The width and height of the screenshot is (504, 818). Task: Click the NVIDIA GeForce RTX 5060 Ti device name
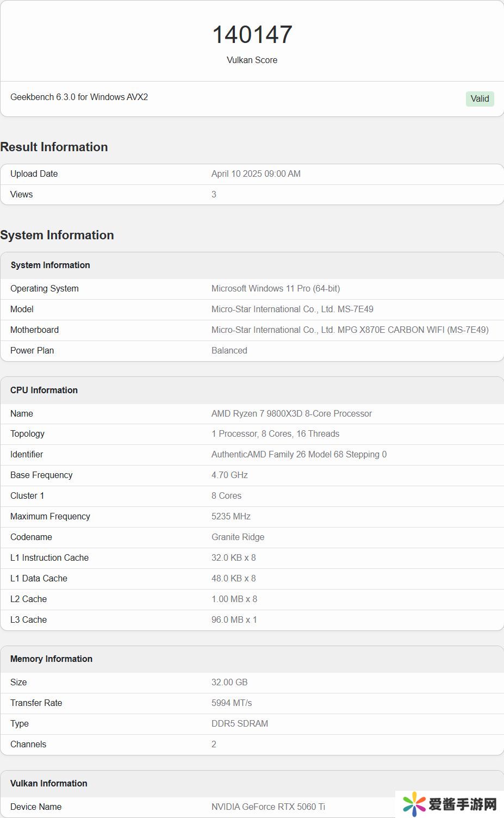pos(268,807)
